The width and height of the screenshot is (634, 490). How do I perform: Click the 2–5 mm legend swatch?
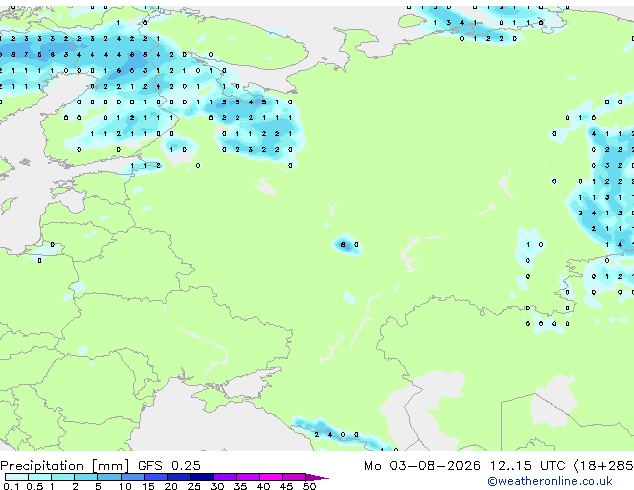pyautogui.click(x=86, y=477)
